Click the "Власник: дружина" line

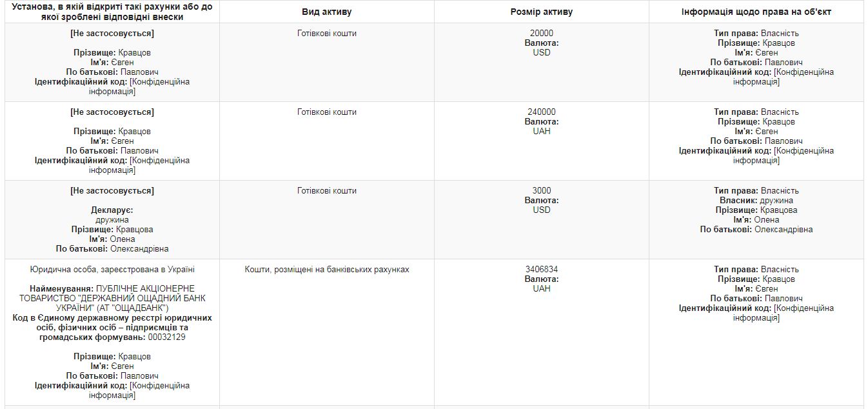[x=756, y=201]
